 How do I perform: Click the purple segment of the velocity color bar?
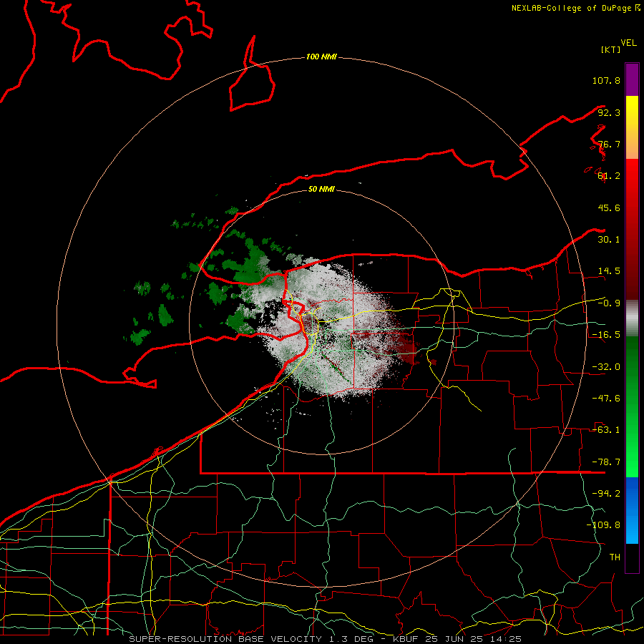click(x=632, y=80)
